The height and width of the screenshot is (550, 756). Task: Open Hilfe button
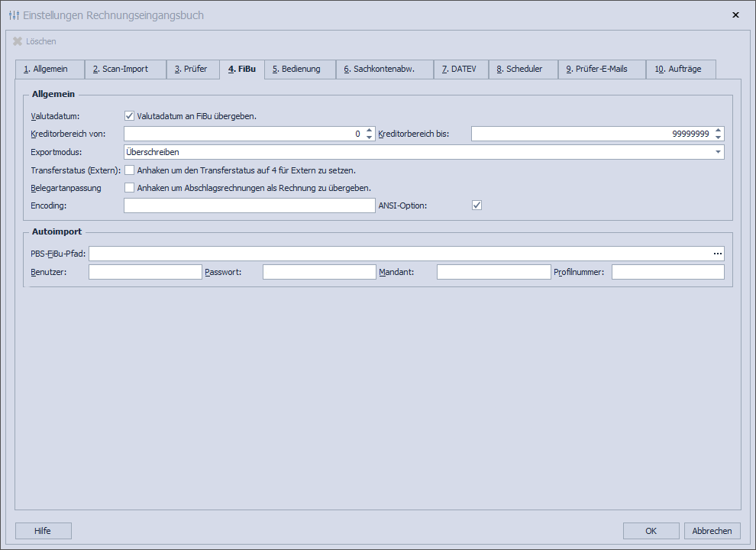click(x=43, y=531)
